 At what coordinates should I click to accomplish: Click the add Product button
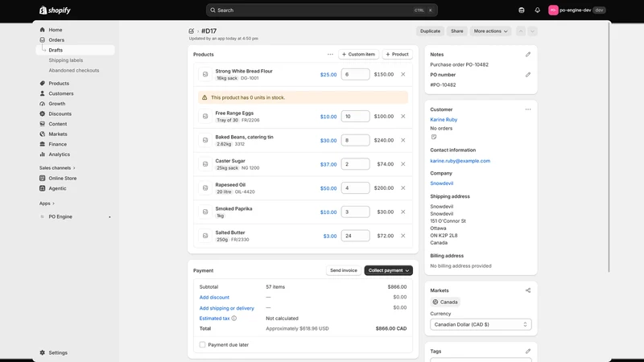[x=397, y=54]
